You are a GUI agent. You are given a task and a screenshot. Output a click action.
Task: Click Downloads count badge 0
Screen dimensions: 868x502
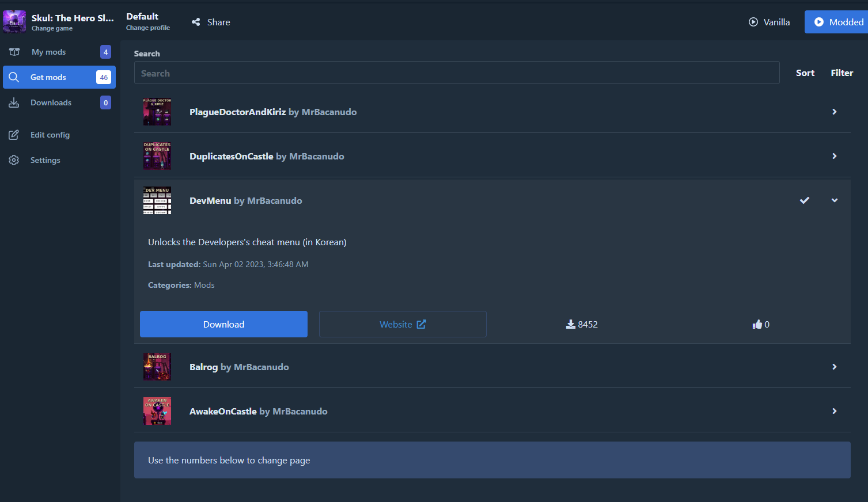tap(105, 102)
